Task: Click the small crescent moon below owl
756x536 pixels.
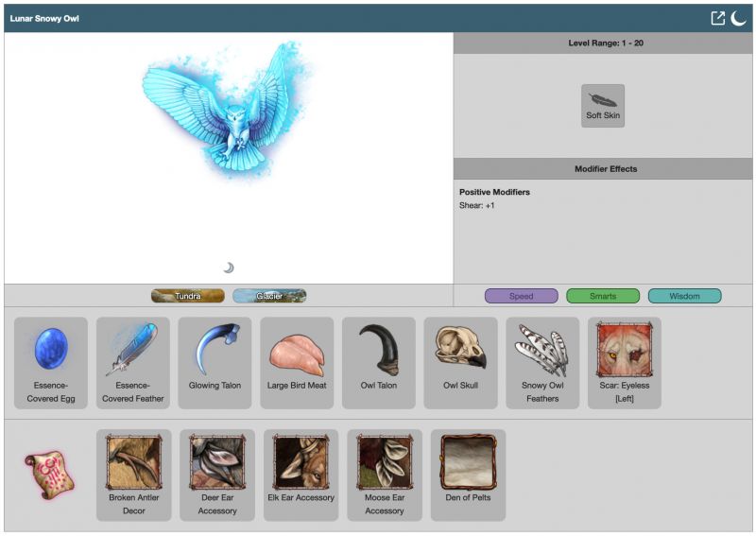Action: pos(229,268)
